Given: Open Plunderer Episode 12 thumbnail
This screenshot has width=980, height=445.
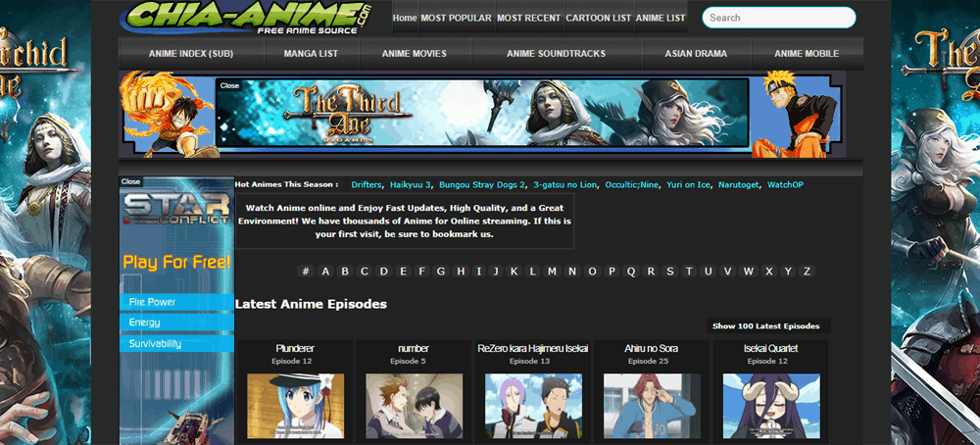Looking at the screenshot, I should point(295,406).
